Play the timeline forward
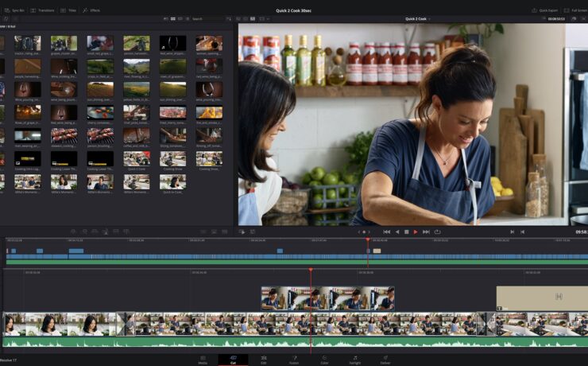 [416, 232]
